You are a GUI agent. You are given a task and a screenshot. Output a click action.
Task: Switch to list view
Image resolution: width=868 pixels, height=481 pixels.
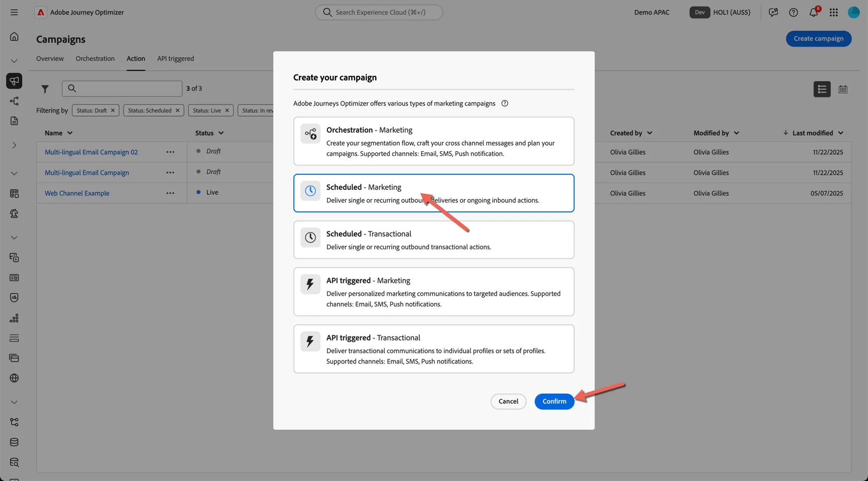822,89
